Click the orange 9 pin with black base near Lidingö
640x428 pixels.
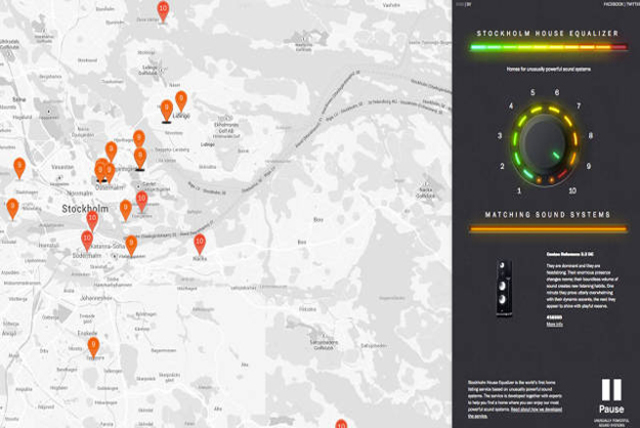(x=167, y=111)
